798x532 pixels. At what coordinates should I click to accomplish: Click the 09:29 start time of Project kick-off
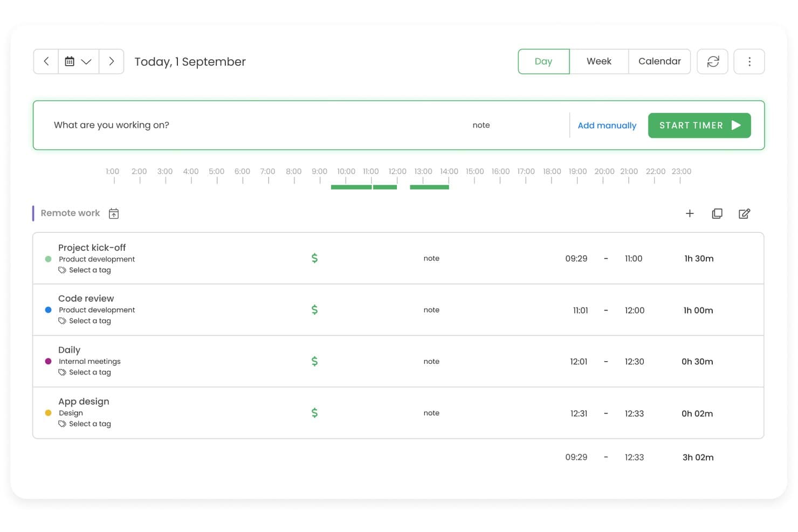point(576,259)
